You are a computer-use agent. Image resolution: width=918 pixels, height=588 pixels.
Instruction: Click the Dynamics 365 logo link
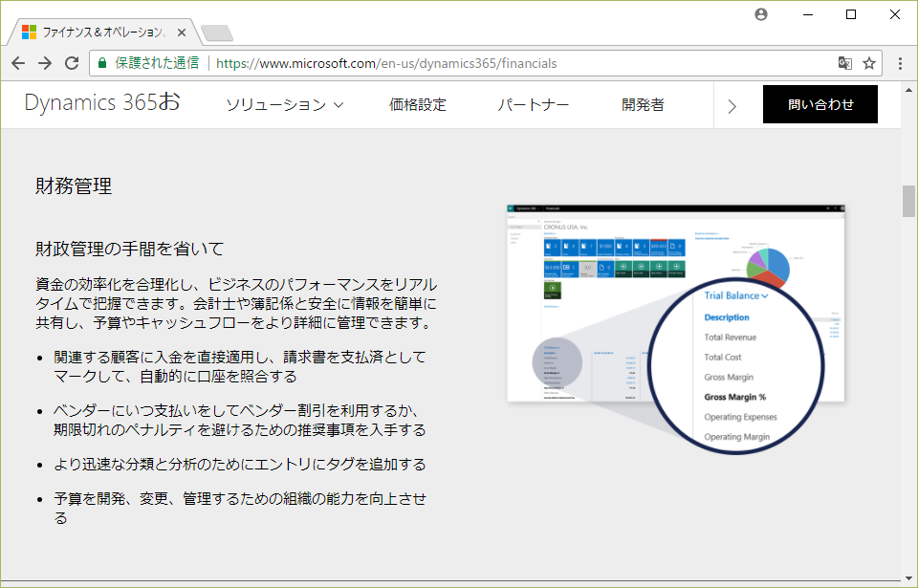pyautogui.click(x=102, y=103)
